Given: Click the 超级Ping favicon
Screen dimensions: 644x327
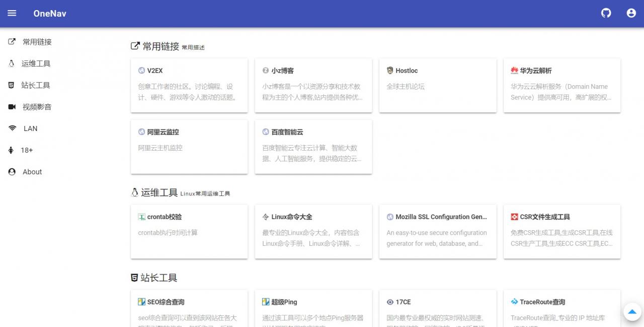Looking at the screenshot, I should click(x=266, y=302).
